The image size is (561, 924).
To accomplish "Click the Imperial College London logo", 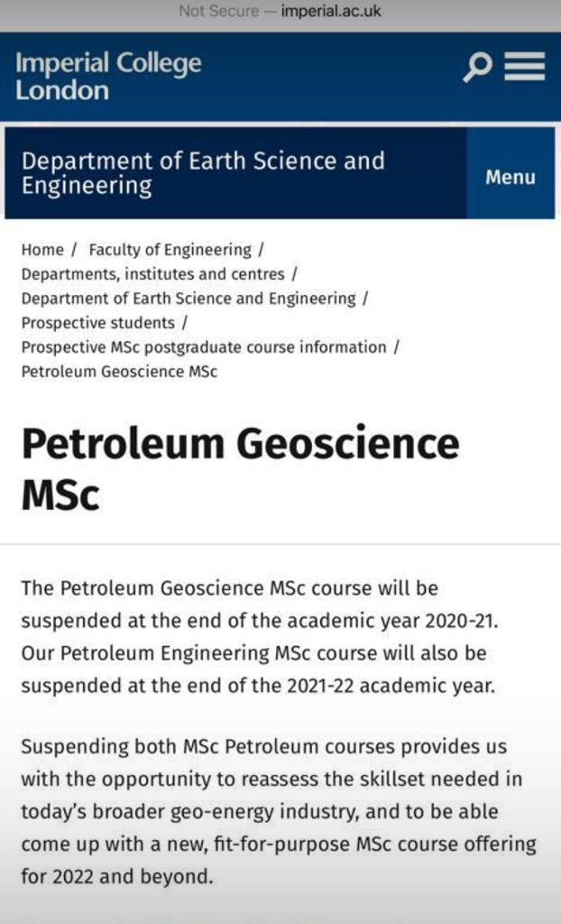I will 108,77.
